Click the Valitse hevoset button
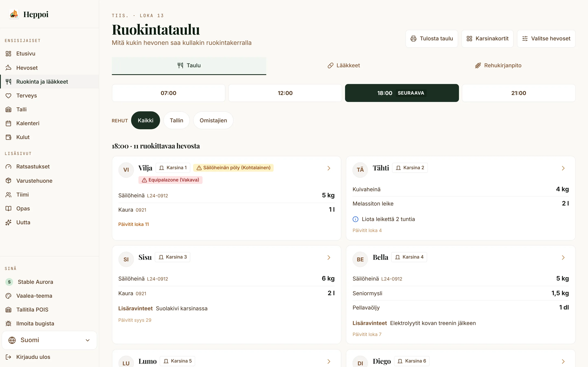This screenshot has height=367, width=588. pos(546,39)
